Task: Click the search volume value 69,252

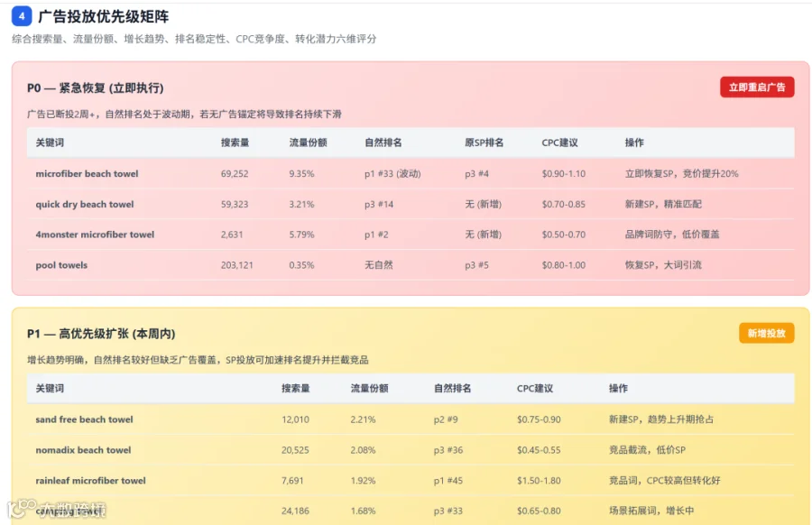Action: (x=235, y=174)
